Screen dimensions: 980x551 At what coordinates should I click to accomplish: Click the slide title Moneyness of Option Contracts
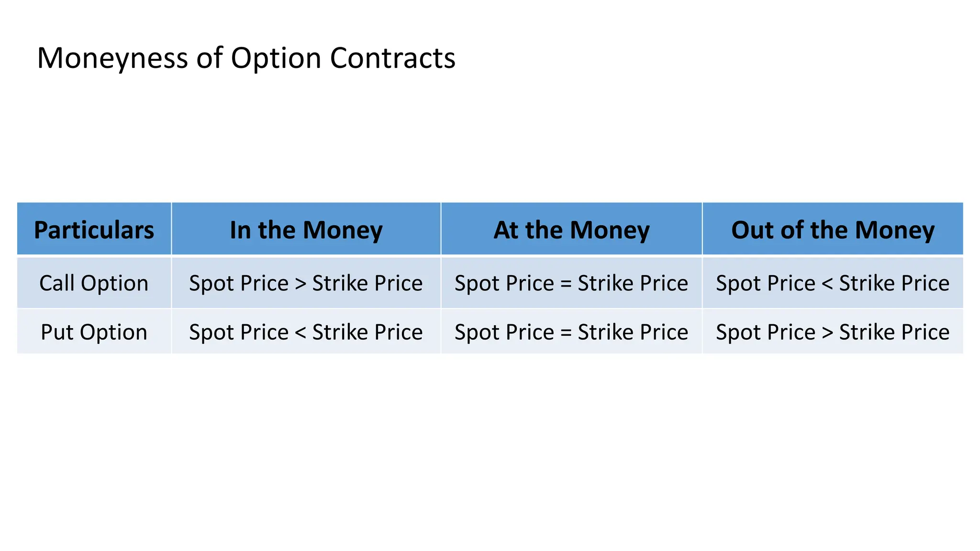coord(246,58)
